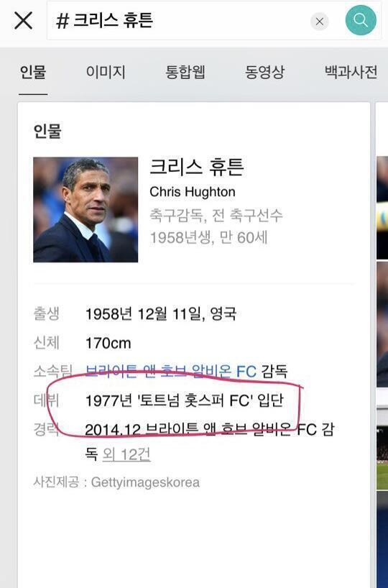Viewport: 388px width, 588px height.
Task: Close search with the X icon
Action: 23,20
